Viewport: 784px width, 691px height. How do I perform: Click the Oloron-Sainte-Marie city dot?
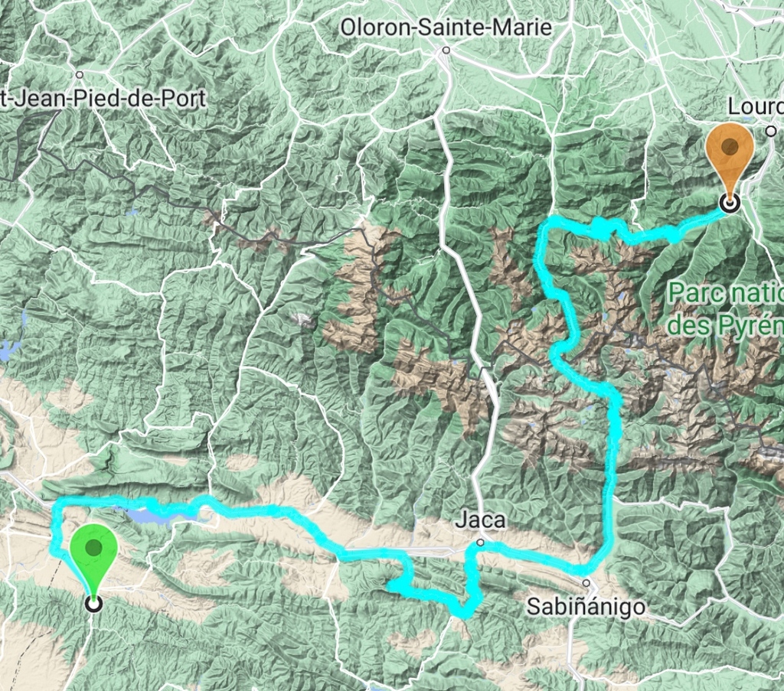tap(446, 51)
